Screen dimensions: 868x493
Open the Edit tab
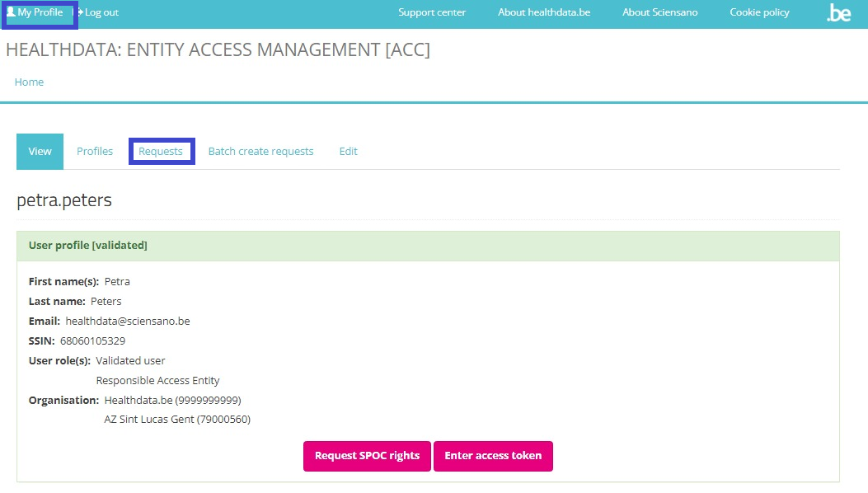click(x=348, y=152)
